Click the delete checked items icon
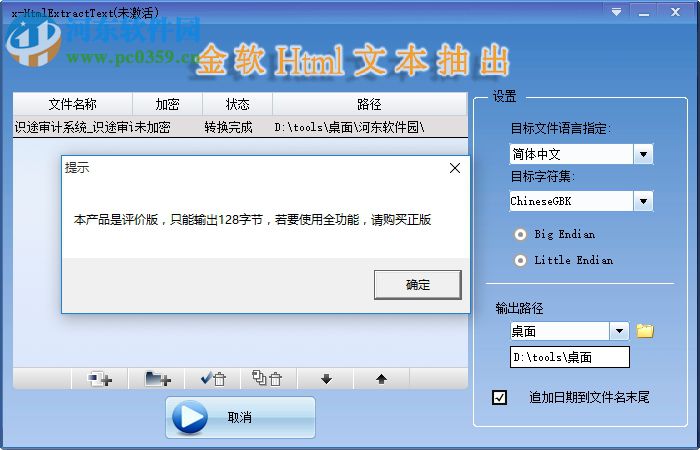 tap(213, 379)
